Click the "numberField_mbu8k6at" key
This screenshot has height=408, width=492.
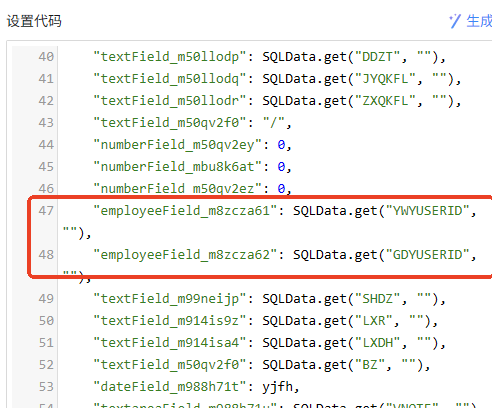pyautogui.click(x=177, y=167)
